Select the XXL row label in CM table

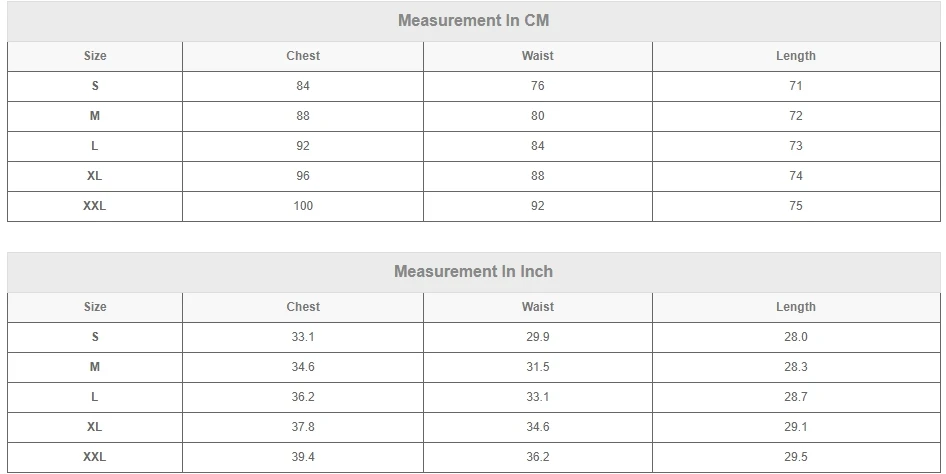click(95, 206)
